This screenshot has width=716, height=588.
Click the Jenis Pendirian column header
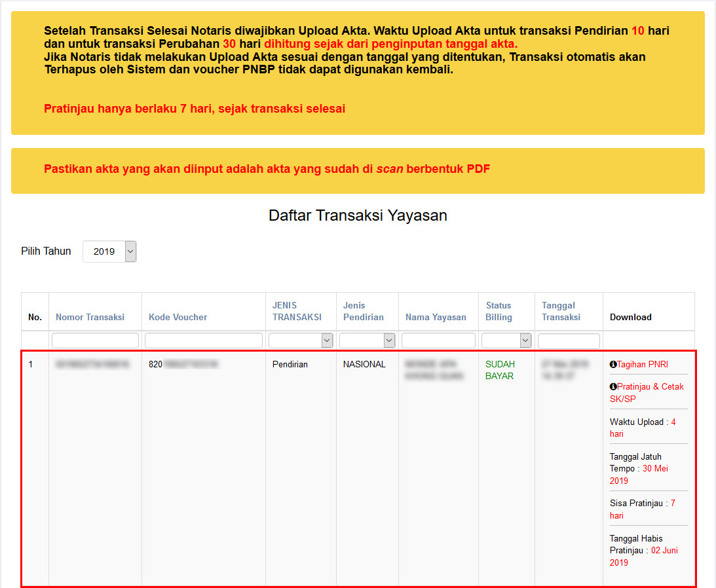(x=363, y=311)
